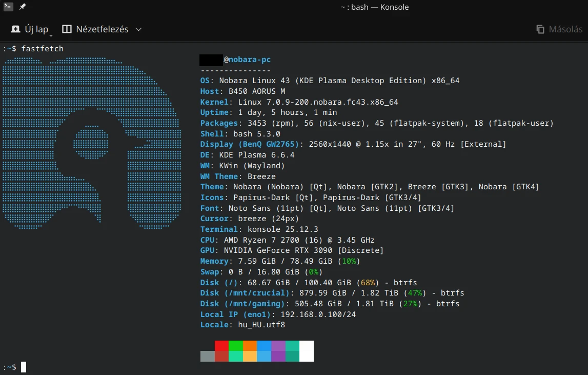Screen dimensions: 588x375
Task: Click the Másolás copy icon
Action: pos(540,29)
